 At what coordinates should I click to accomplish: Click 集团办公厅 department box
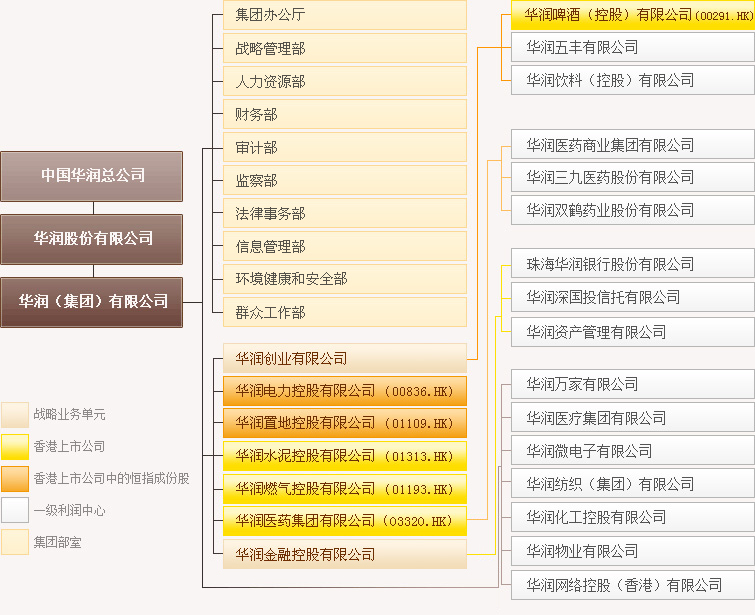tap(345, 15)
